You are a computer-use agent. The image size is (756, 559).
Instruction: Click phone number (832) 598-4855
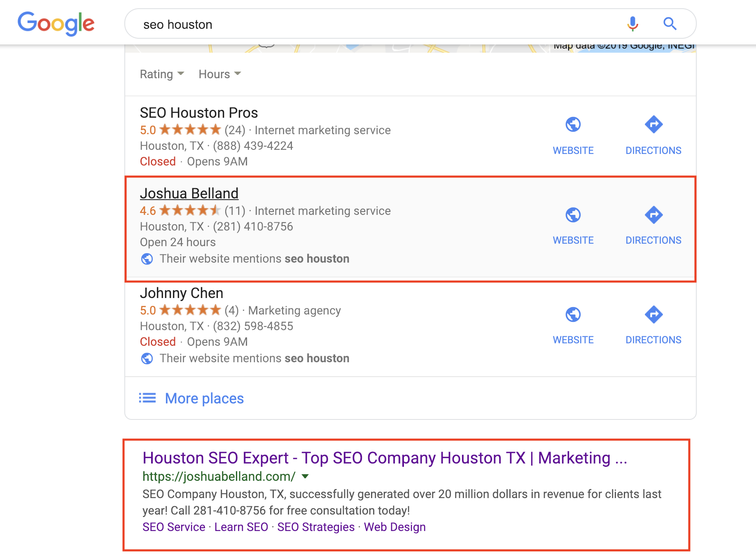click(x=253, y=326)
